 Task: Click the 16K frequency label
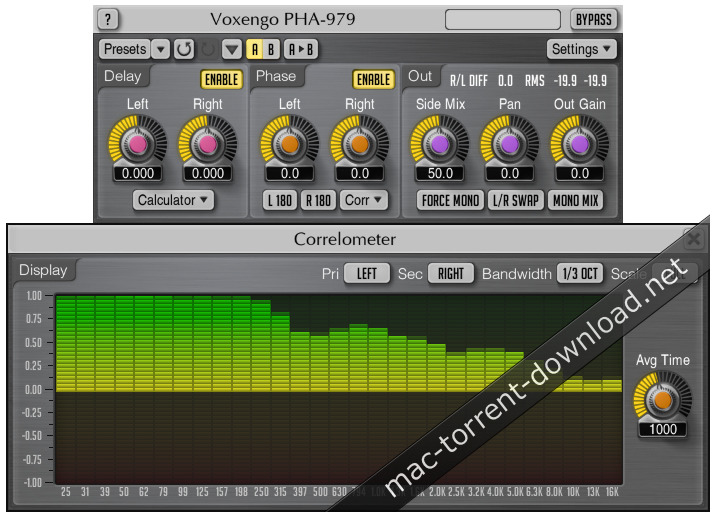tap(612, 492)
